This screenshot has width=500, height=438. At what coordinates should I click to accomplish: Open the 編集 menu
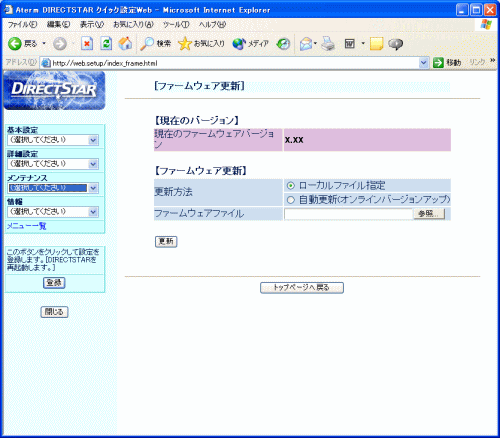point(58,25)
